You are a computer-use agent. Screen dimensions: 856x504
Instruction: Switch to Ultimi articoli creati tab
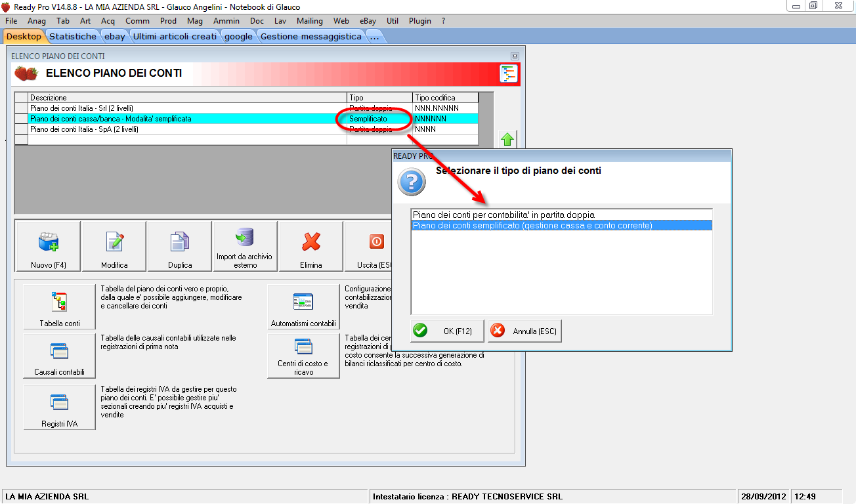click(175, 36)
